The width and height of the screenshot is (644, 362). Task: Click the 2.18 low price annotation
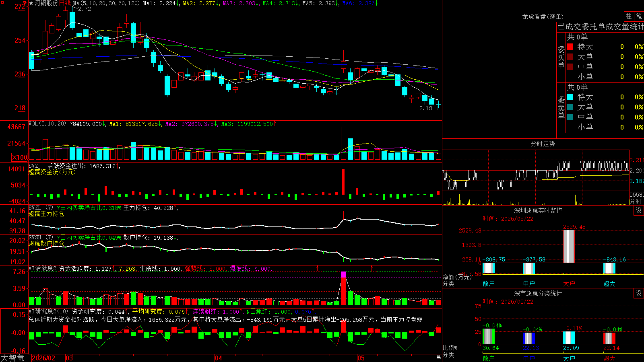tap(426, 108)
